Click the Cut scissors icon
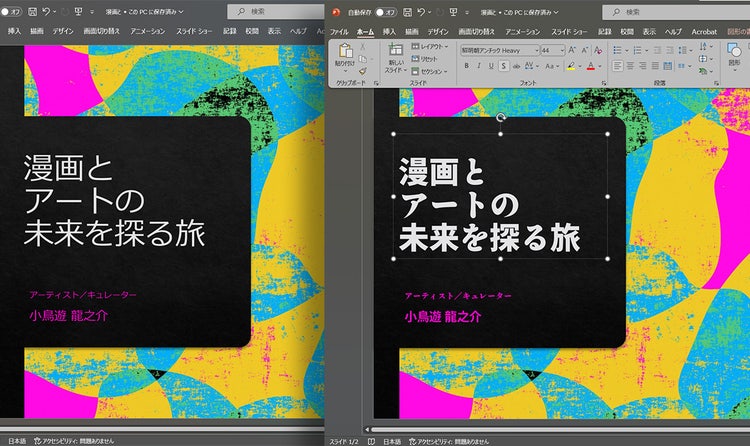 363,46
